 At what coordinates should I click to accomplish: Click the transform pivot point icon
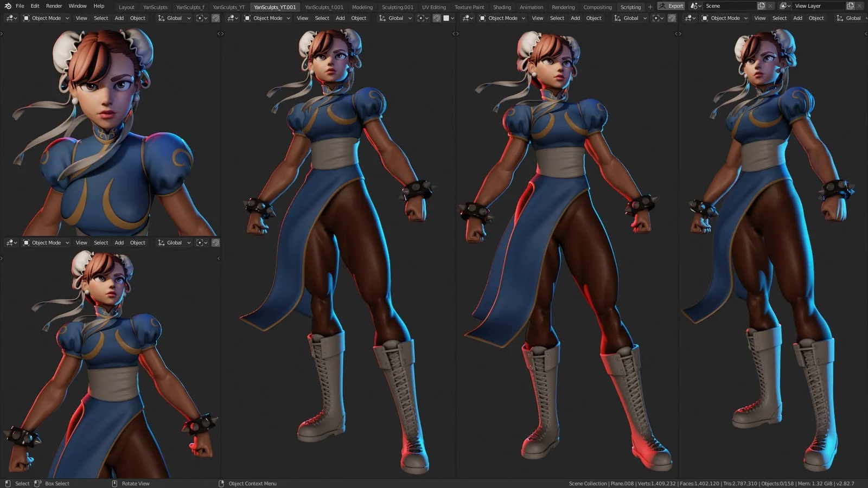(200, 18)
